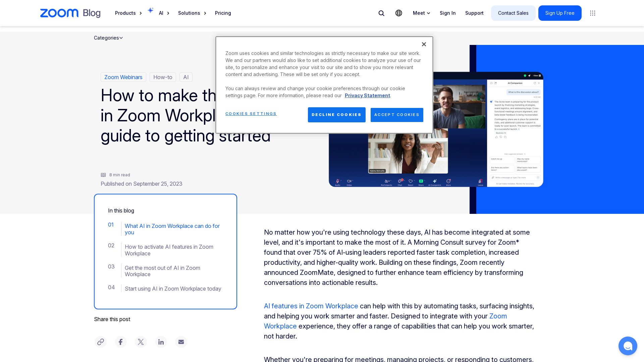Share this post on X

point(141,342)
